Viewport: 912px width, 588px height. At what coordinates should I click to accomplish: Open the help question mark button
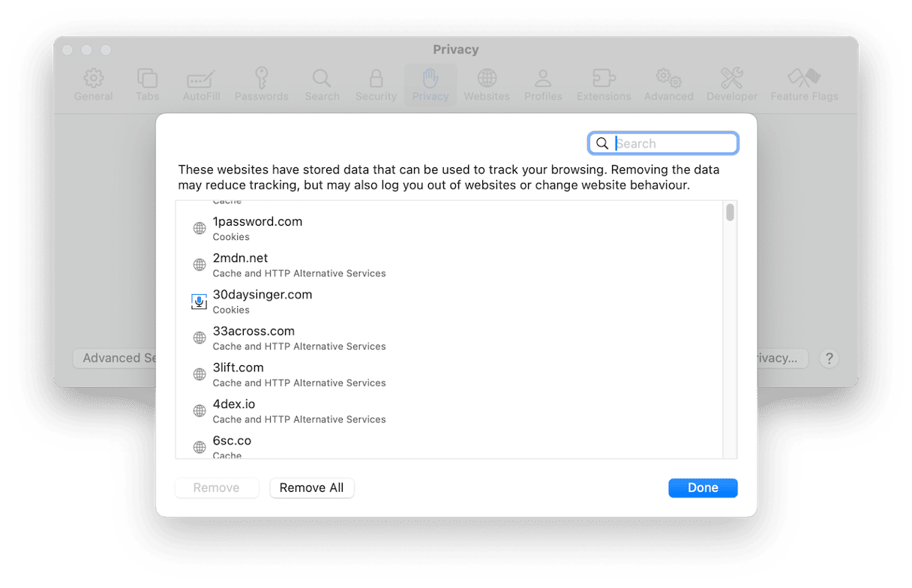[x=829, y=358]
